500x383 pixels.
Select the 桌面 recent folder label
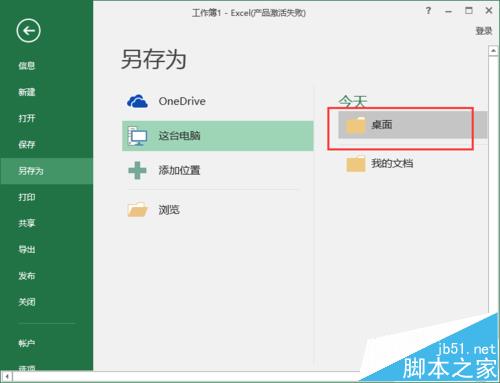click(382, 125)
